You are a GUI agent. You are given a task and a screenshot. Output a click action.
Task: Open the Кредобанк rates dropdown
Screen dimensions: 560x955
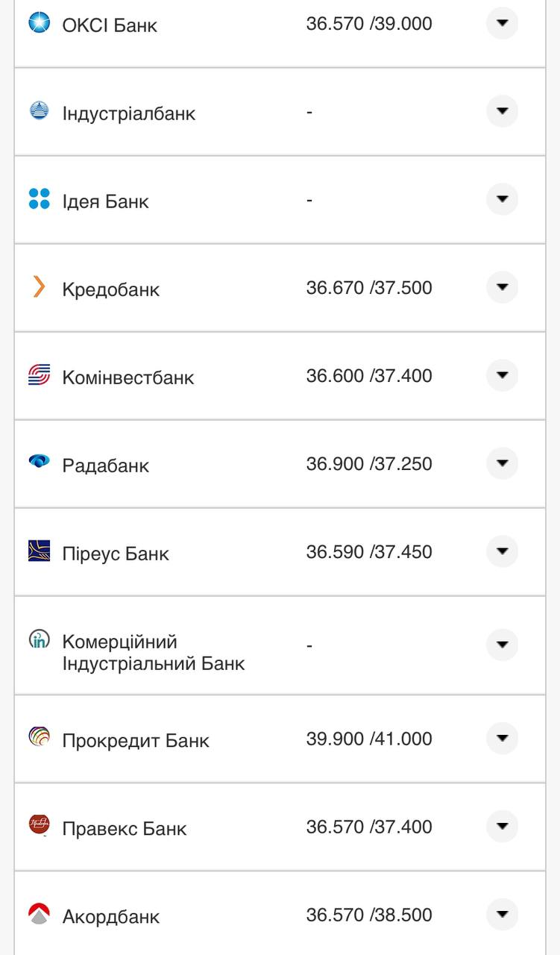click(503, 287)
